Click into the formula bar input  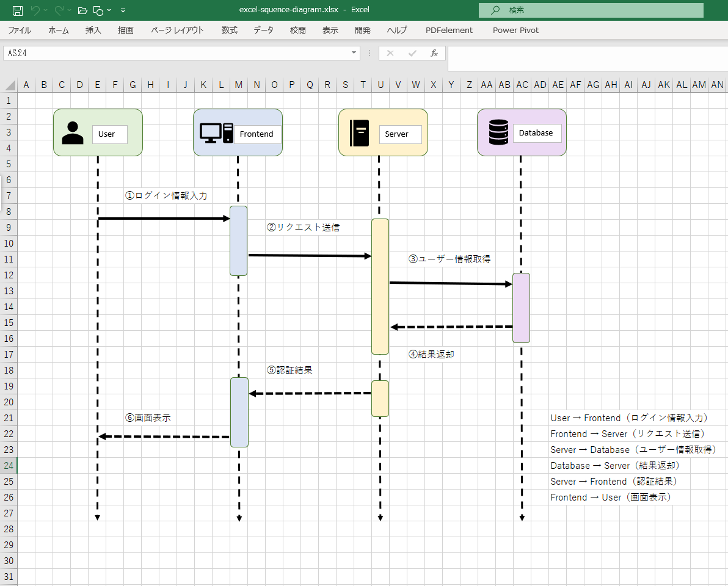point(586,59)
